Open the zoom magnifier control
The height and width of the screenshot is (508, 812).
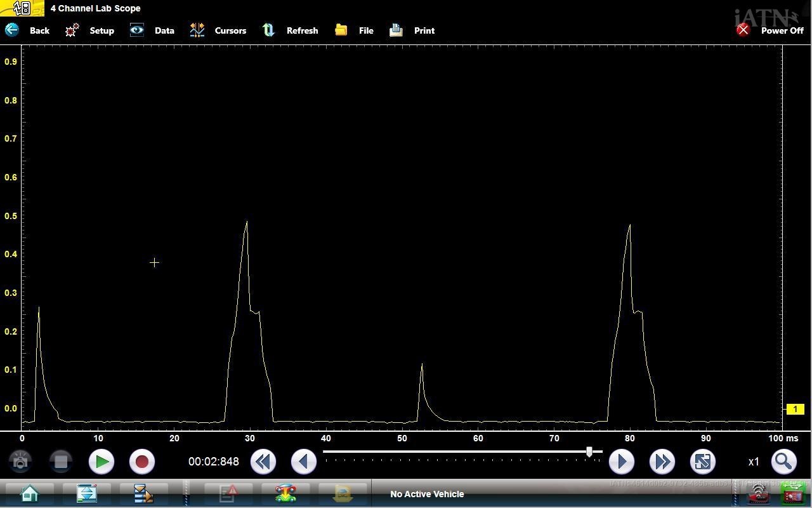(783, 462)
